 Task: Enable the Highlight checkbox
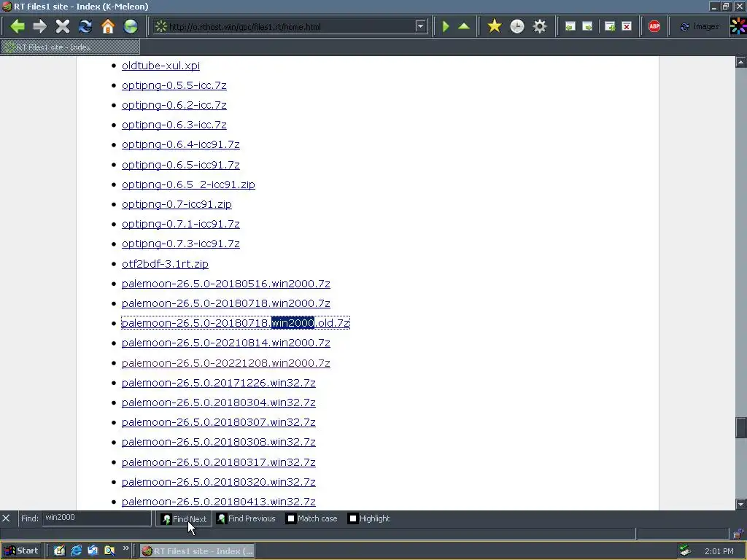pos(352,518)
